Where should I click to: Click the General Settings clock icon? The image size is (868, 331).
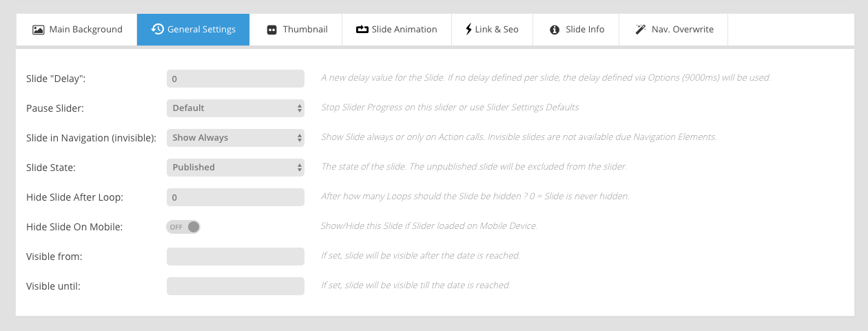pos(158,29)
